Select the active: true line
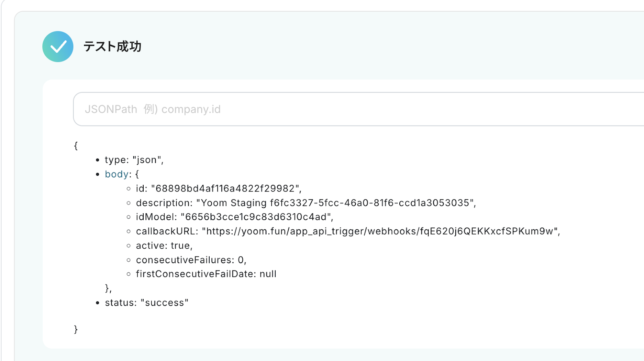644x361 pixels. click(164, 245)
